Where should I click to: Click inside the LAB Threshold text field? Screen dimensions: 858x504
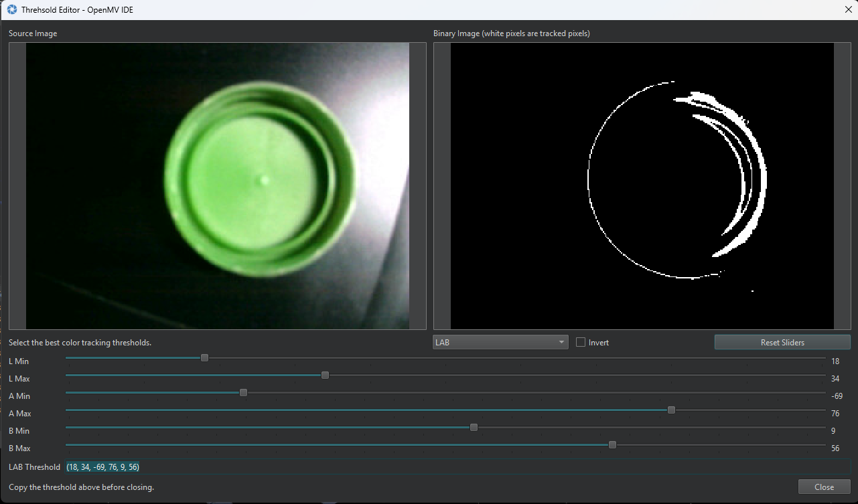[455, 467]
